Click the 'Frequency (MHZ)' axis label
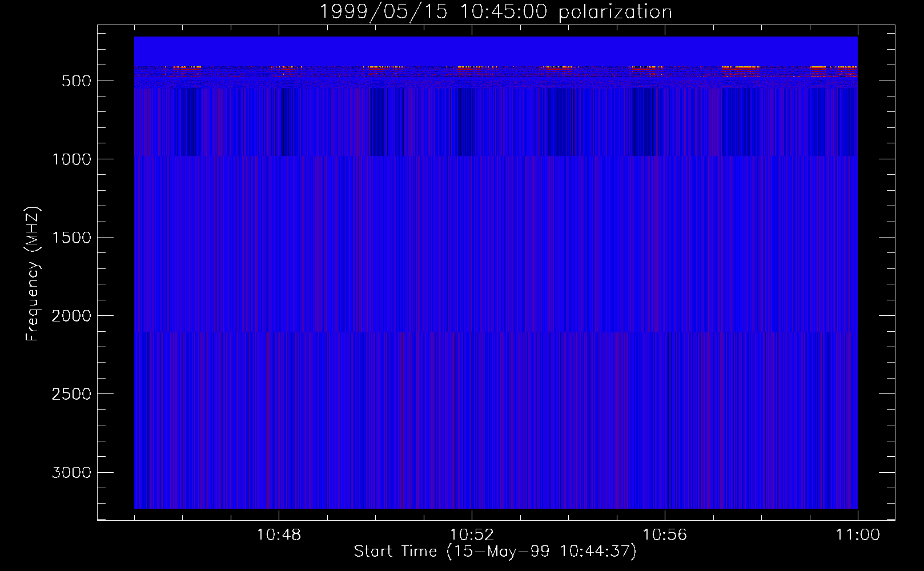The height and width of the screenshot is (571, 924). point(33,274)
